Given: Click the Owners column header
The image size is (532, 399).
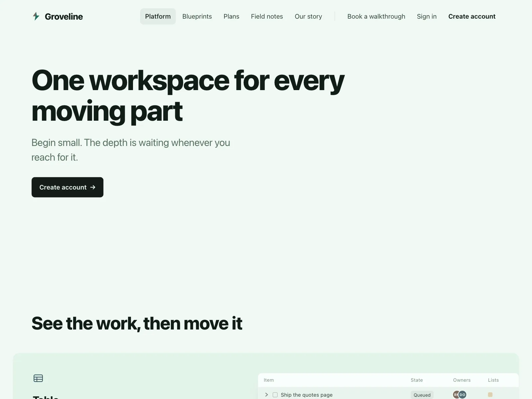Looking at the screenshot, I should coord(462,380).
